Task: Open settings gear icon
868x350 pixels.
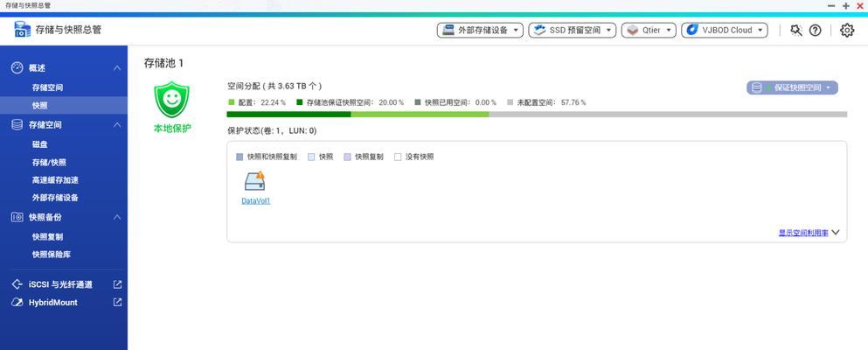Action: pos(847,31)
